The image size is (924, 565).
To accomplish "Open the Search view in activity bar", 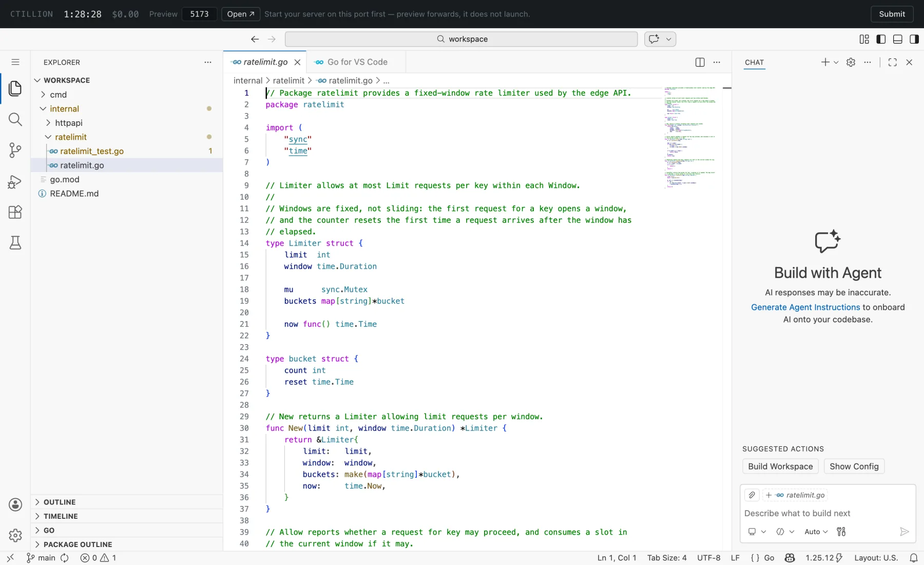I will [15, 119].
